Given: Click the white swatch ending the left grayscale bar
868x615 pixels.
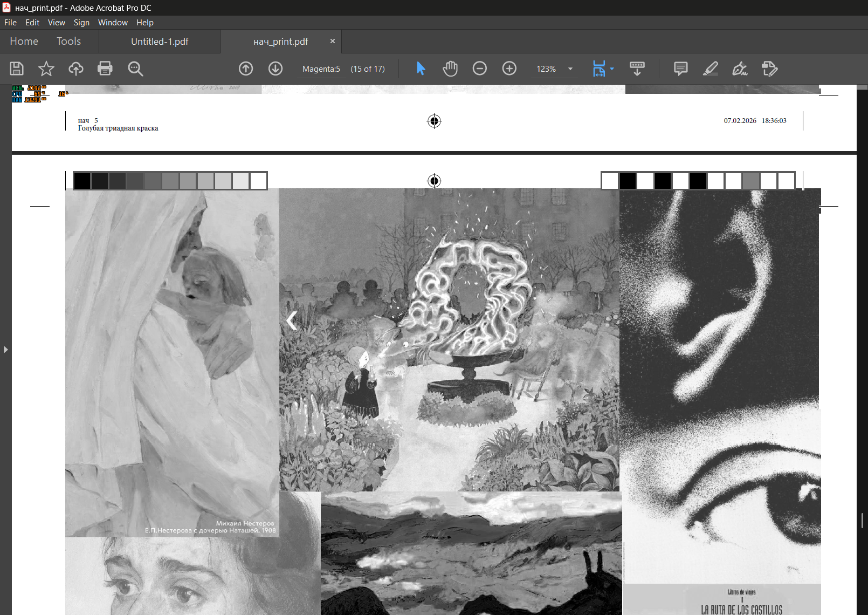Looking at the screenshot, I should pyautogui.click(x=258, y=181).
